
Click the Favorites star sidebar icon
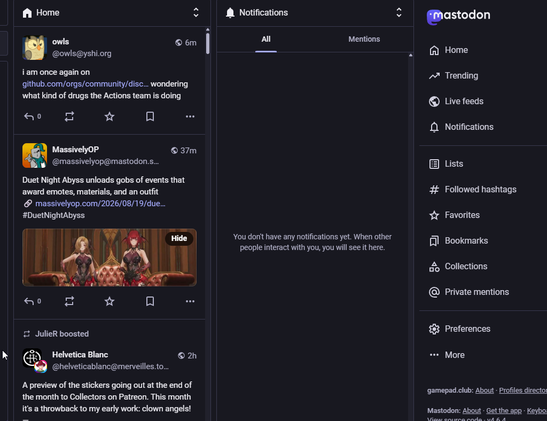(434, 215)
